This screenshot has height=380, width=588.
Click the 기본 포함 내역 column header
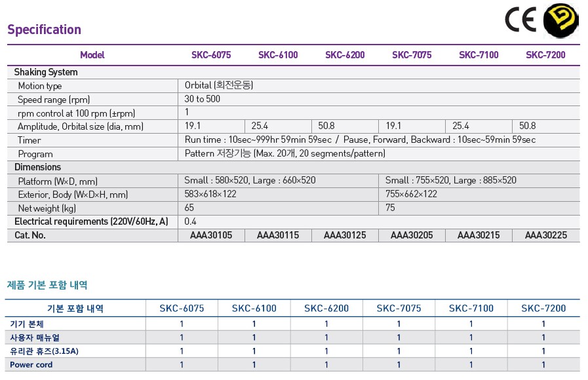(75, 309)
